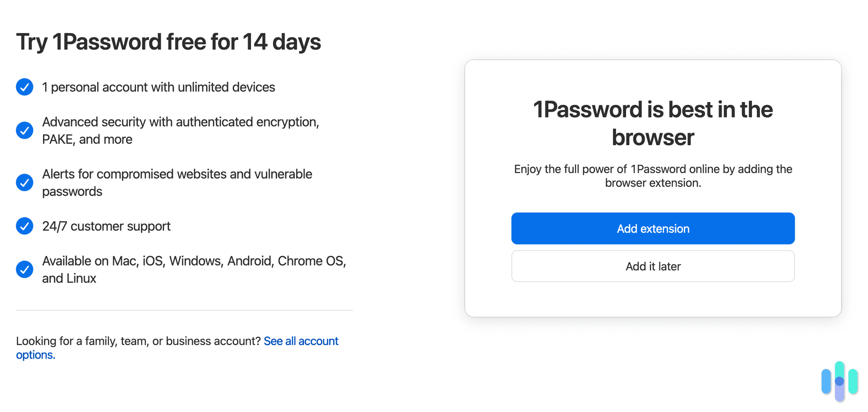
Task: Click the checkmark beside '24/7 customer support'
Action: 24,226
